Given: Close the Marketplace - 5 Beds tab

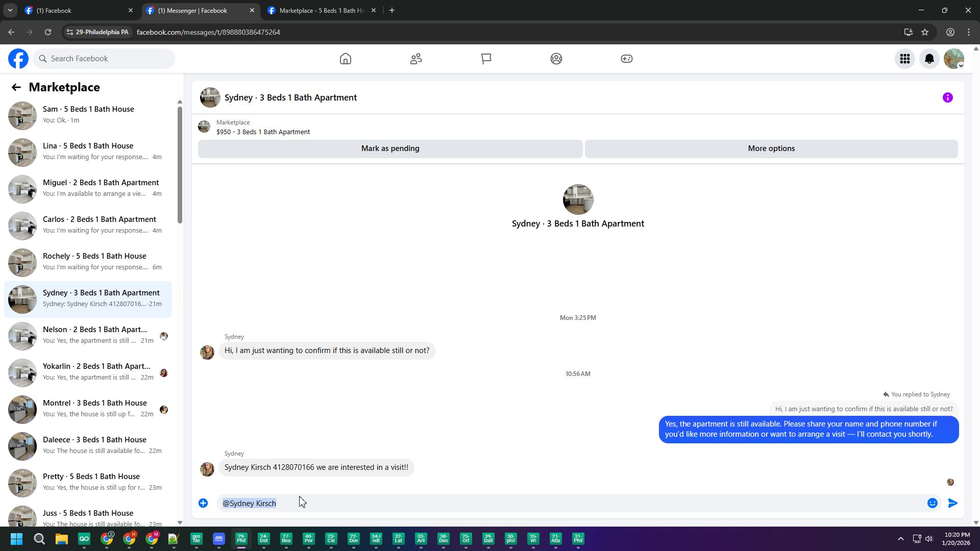Looking at the screenshot, I should coord(374,10).
